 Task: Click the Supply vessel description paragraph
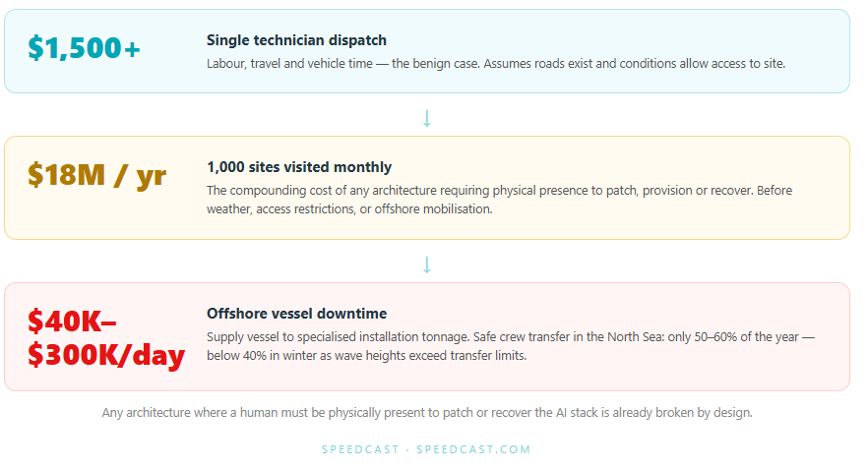click(x=511, y=346)
